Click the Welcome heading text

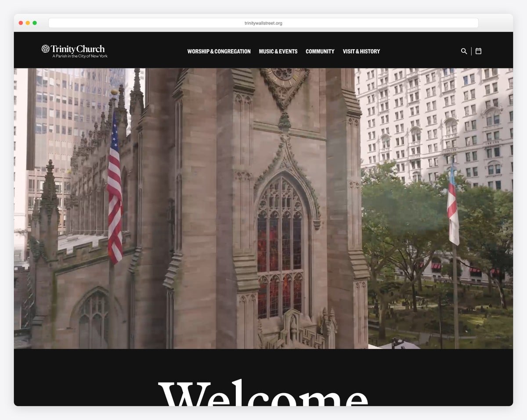tap(263, 393)
